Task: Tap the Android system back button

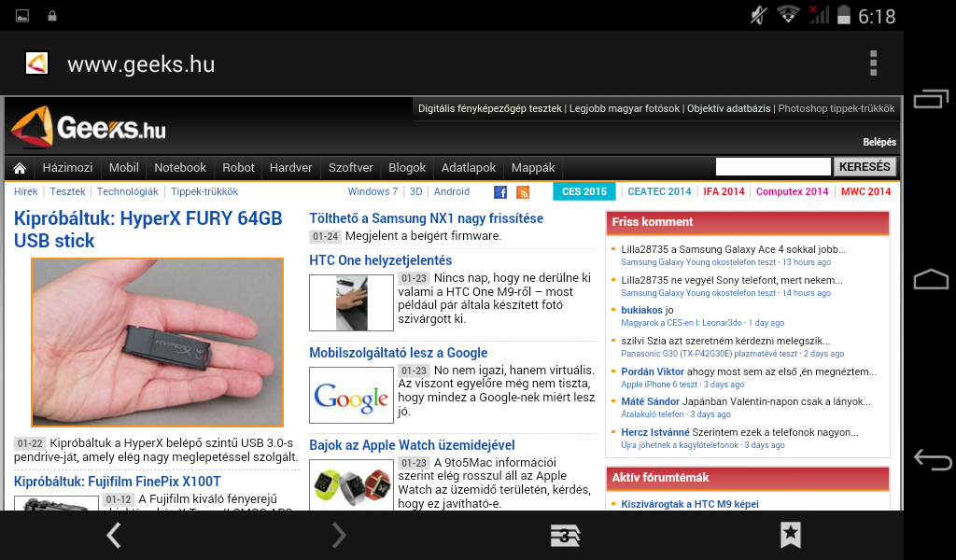Action: point(932,459)
